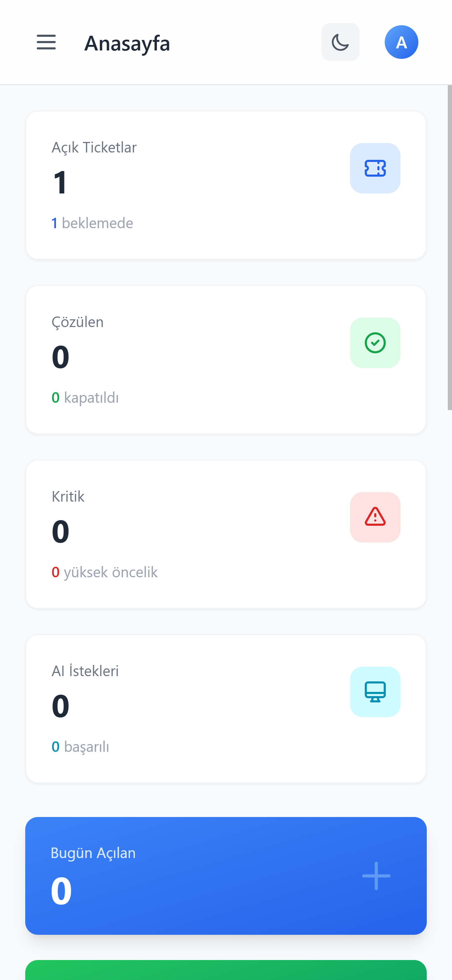Follow the '1 beklemede' link
This screenshot has width=452, height=980.
click(93, 223)
